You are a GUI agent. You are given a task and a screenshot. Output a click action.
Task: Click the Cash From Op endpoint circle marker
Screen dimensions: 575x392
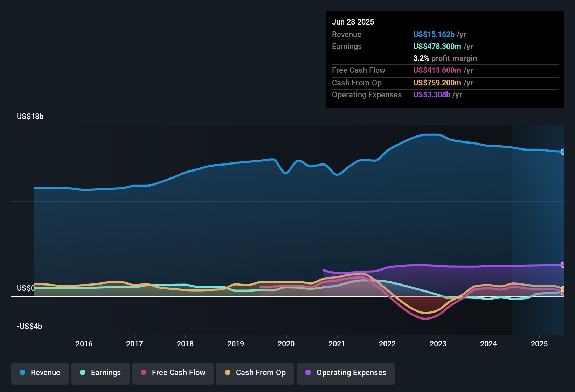click(x=563, y=290)
